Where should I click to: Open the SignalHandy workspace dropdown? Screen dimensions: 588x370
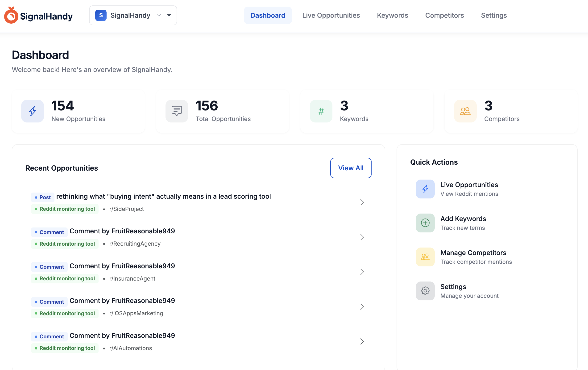click(x=133, y=15)
